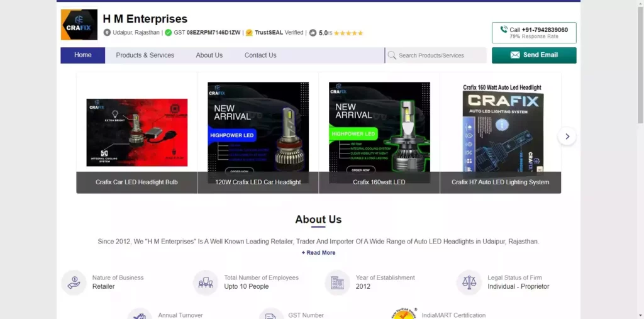The width and height of the screenshot is (644, 319).
Task: Click the 5.0/5 rating value
Action: click(325, 33)
